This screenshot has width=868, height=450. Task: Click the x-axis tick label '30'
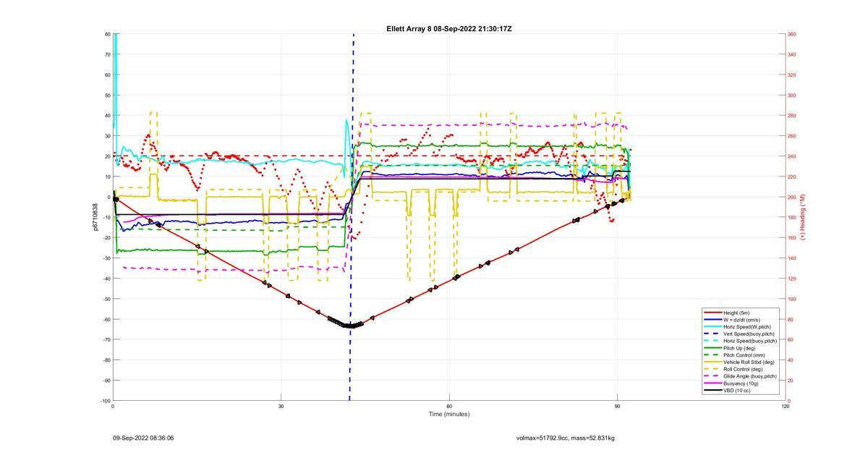(281, 407)
